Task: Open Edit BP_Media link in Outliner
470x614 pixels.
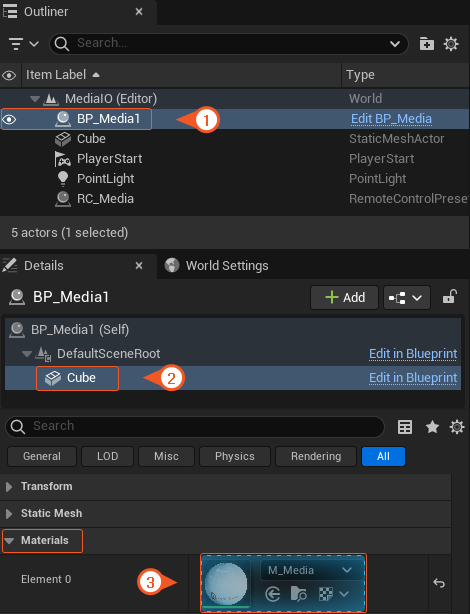Action: pos(391,119)
